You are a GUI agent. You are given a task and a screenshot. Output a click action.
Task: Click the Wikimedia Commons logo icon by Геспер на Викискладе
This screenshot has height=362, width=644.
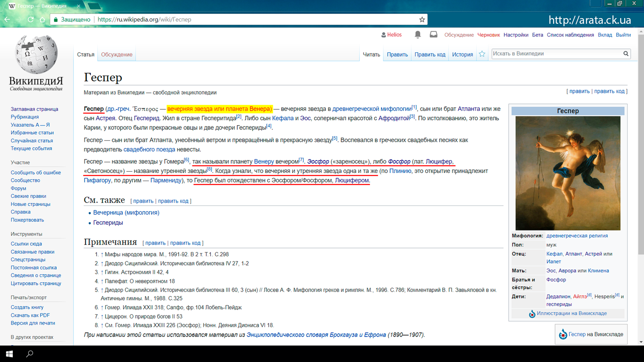(563, 334)
